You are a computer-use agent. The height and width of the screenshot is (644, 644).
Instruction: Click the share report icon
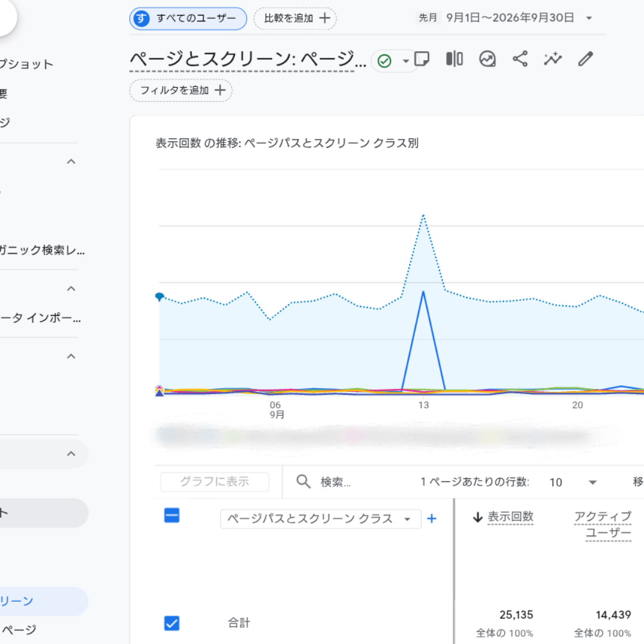pyautogui.click(x=520, y=58)
